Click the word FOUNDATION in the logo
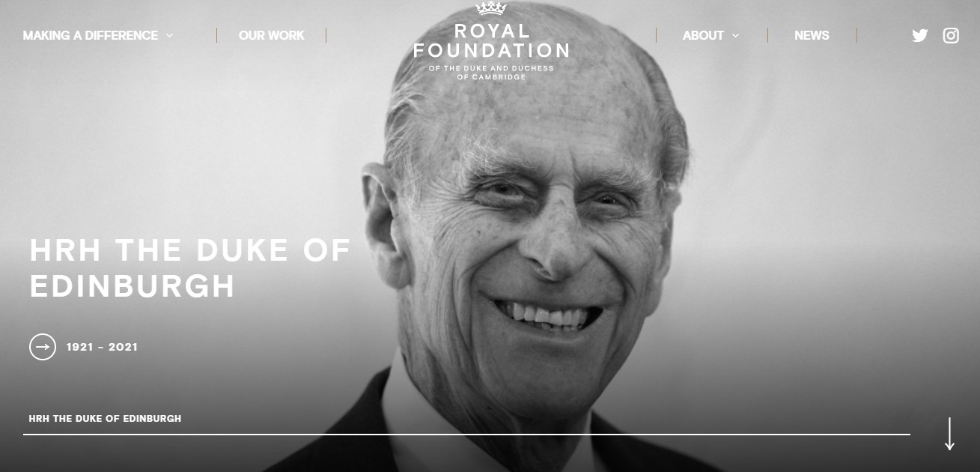The height and width of the screenshot is (472, 980). pyautogui.click(x=491, y=51)
